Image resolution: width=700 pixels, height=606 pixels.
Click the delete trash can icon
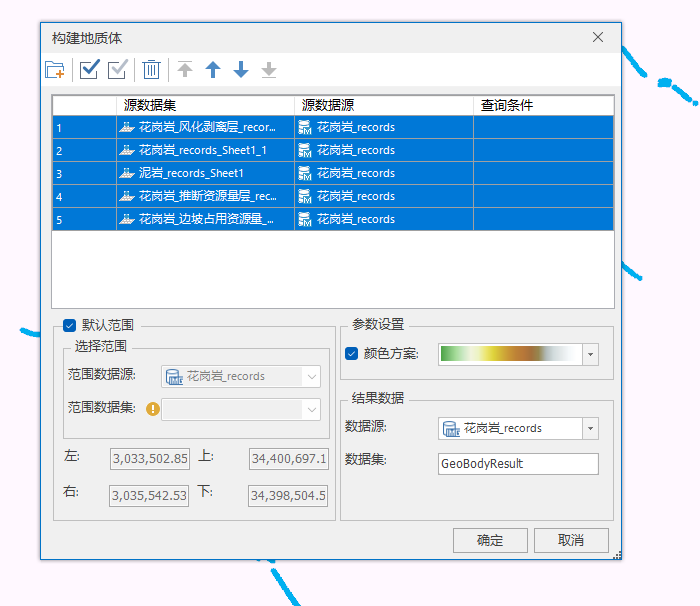click(151, 70)
